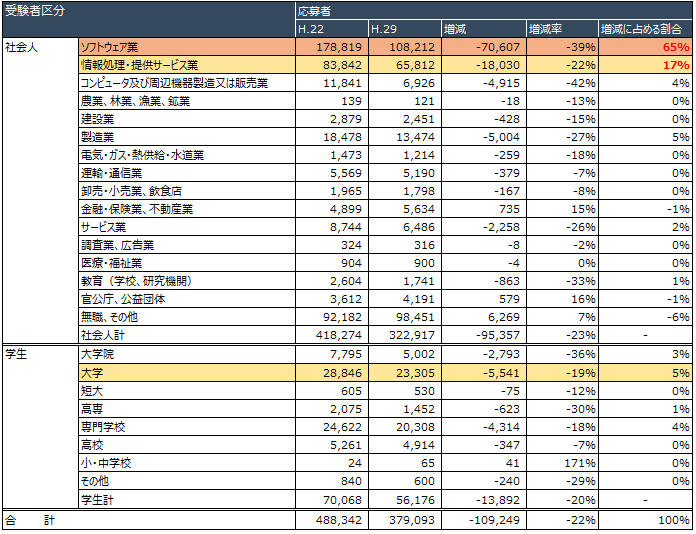Select the value 108,212

click(412, 47)
